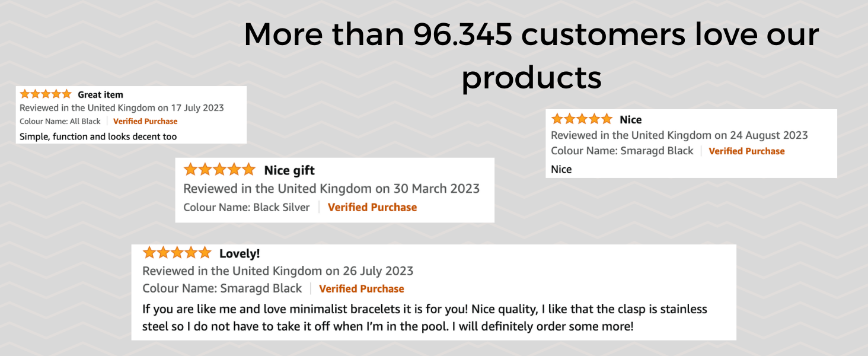Click the minimalist bracelets review body text

pos(425,317)
